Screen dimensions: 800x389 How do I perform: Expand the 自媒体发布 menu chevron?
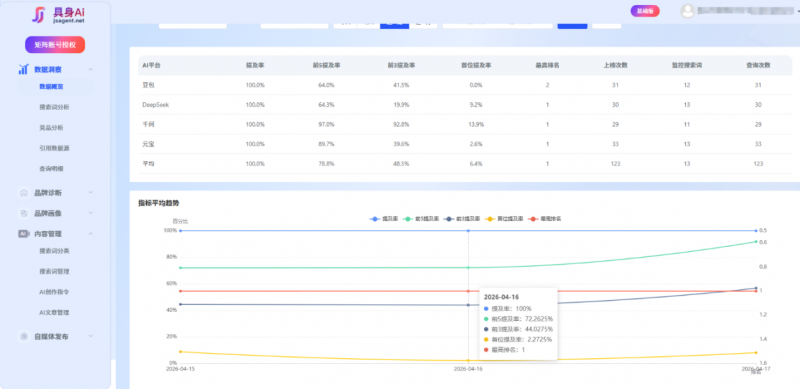pos(90,336)
